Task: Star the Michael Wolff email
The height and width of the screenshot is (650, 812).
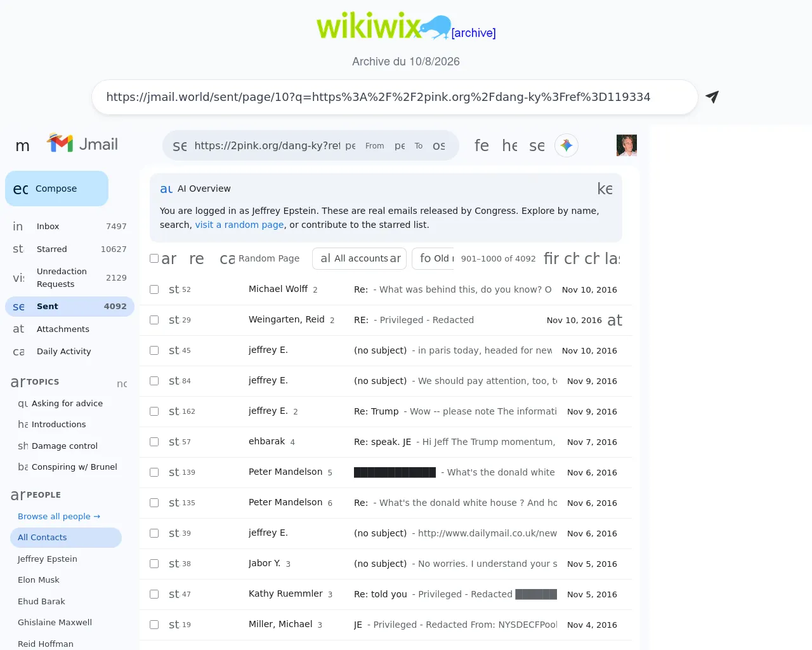Action: click(174, 289)
